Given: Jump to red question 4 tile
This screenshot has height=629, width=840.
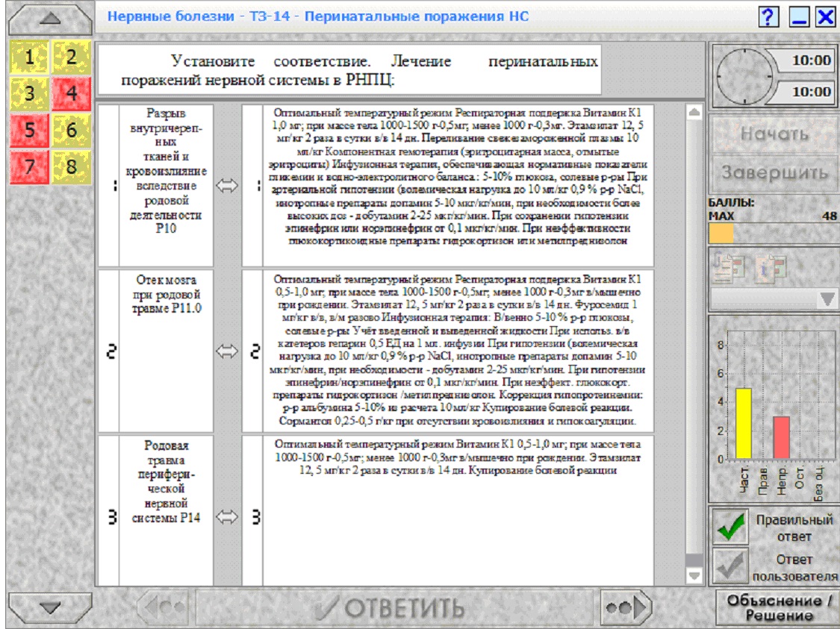Looking at the screenshot, I should click(x=71, y=93).
